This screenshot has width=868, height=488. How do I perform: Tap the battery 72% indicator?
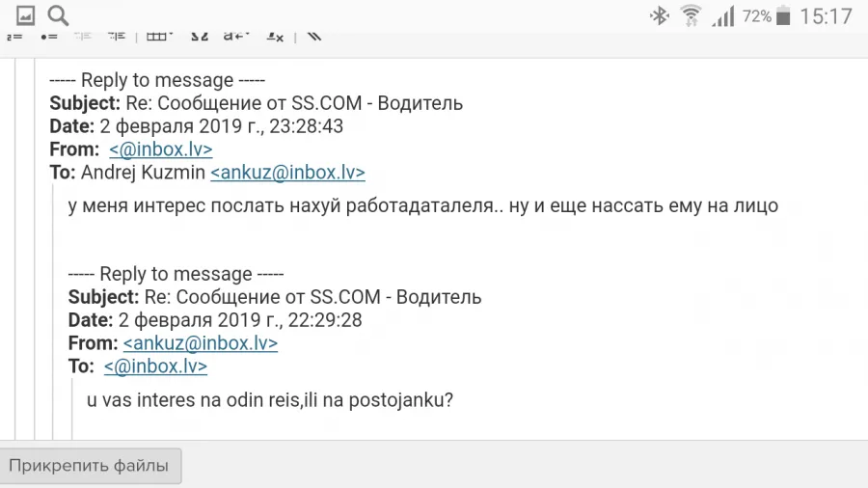coord(766,16)
